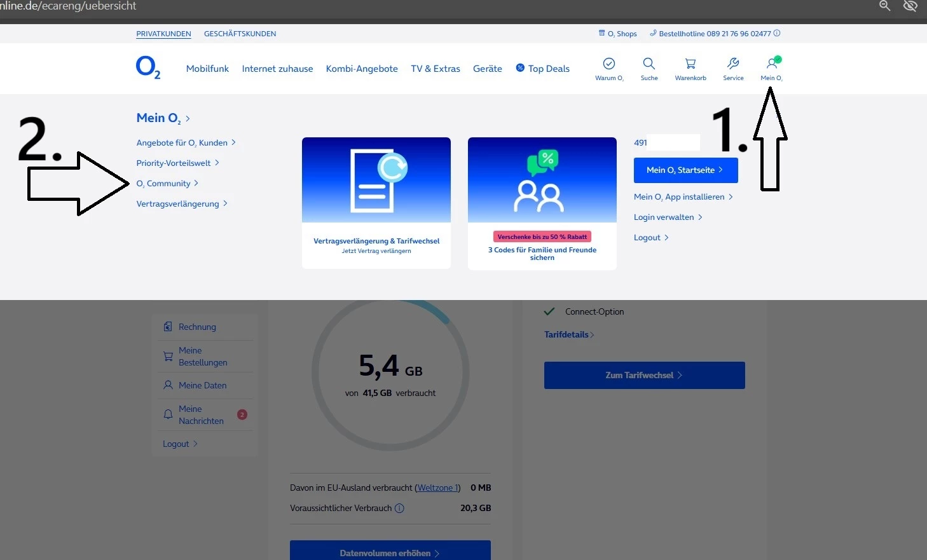Switch to Geschäftskunden tab

point(240,34)
